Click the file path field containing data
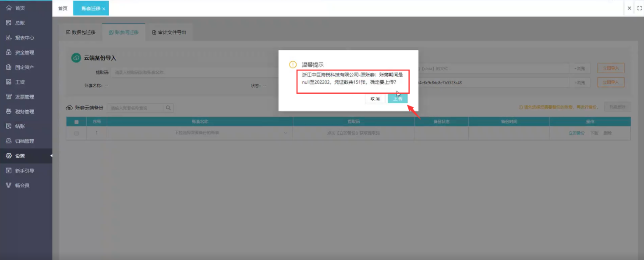The height and width of the screenshot is (260, 644). (493, 68)
